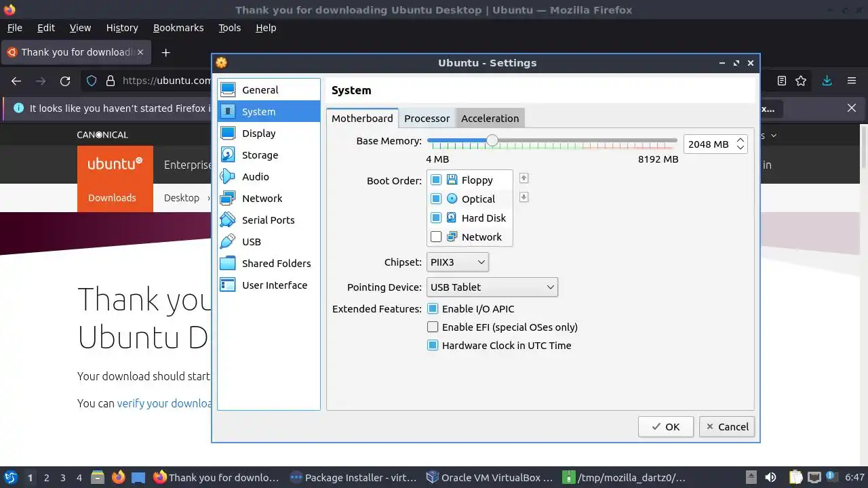Open Network settings icon in sidebar
This screenshot has width=868, height=488.
coord(228,198)
